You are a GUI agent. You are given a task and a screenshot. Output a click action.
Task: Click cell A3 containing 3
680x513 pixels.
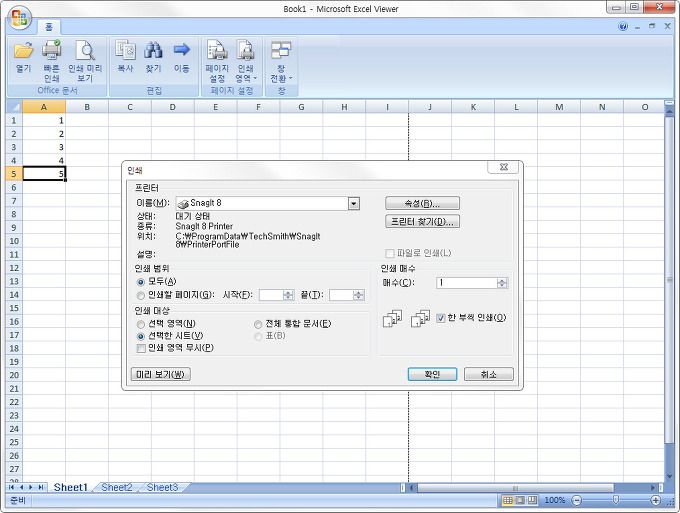point(44,147)
